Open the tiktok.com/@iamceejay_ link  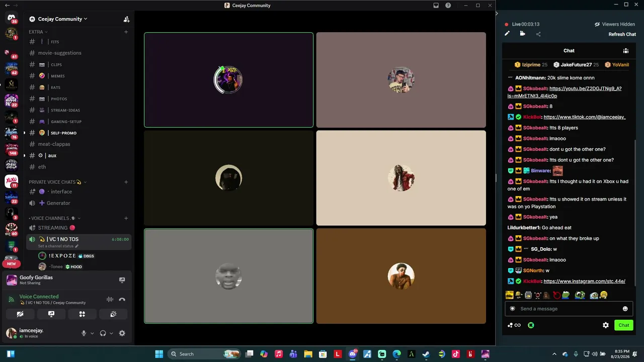tap(585, 117)
